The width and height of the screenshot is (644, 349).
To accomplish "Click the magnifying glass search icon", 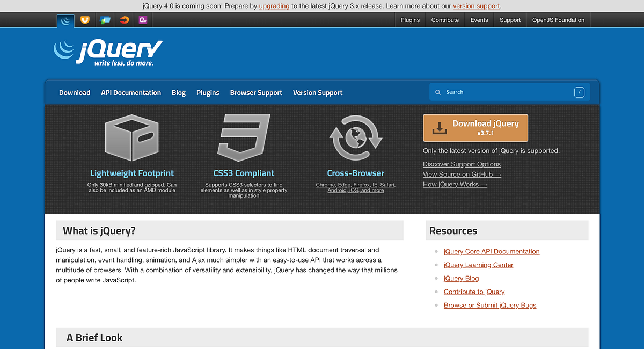I will pyautogui.click(x=437, y=92).
